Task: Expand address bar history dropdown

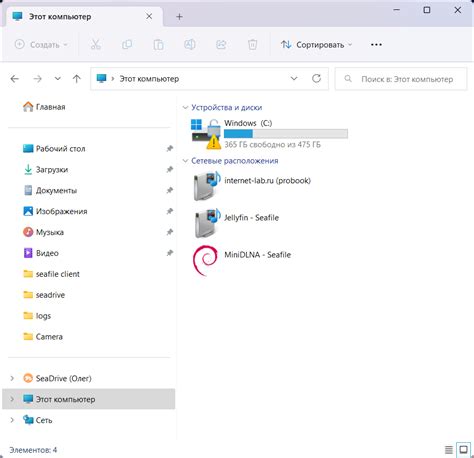Action: pyautogui.click(x=294, y=78)
